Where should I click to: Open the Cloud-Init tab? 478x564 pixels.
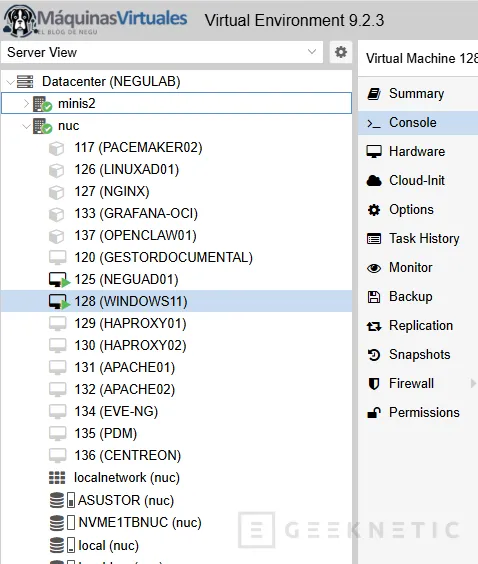click(418, 181)
